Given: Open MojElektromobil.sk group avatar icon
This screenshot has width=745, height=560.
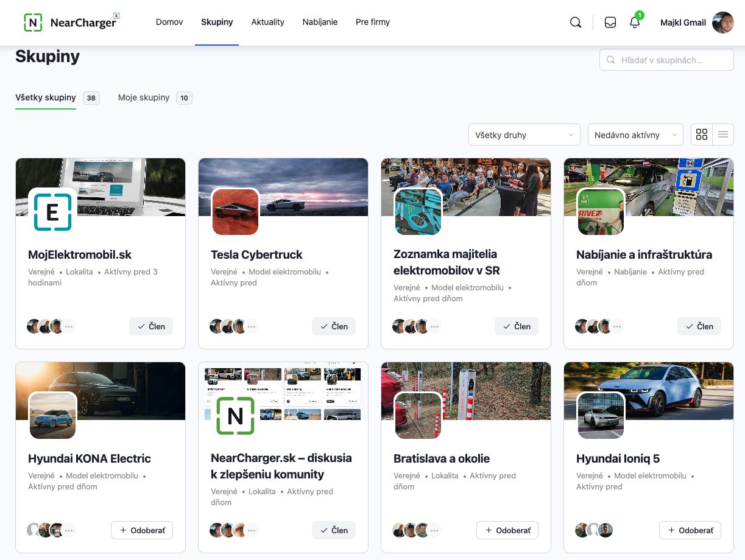Looking at the screenshot, I should point(52,211).
